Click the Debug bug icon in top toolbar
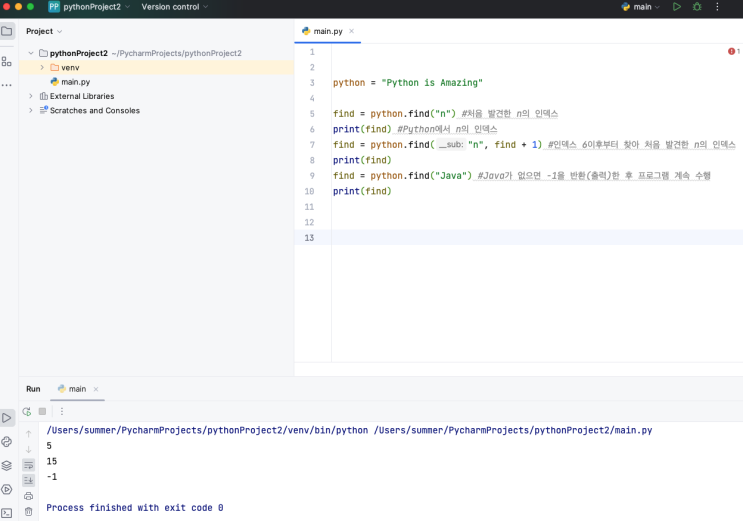The image size is (743, 521). [697, 7]
